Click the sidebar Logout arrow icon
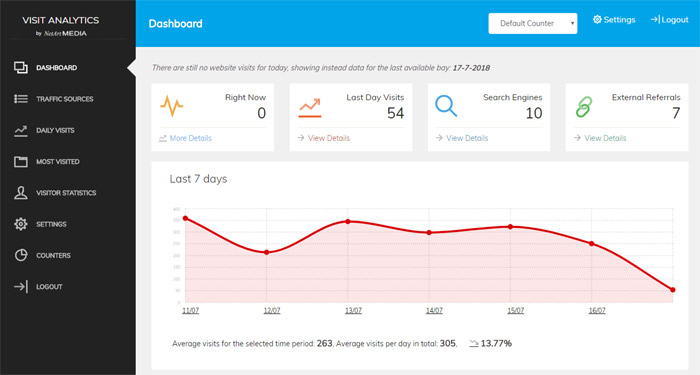Viewport: 700px width, 375px height. (21, 287)
